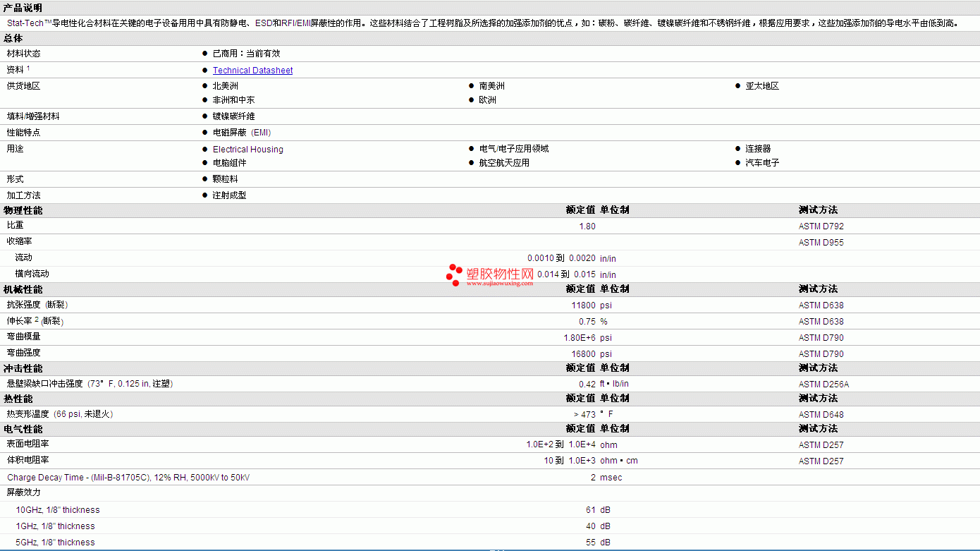Click the region '非洲和中东'
The width and height of the screenshot is (980, 551).
click(234, 100)
